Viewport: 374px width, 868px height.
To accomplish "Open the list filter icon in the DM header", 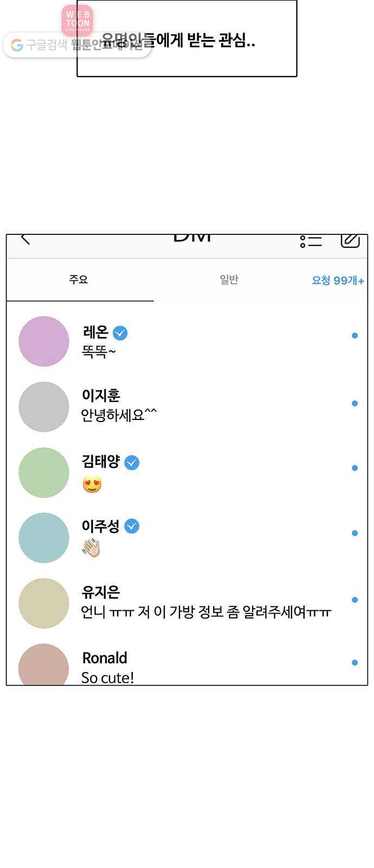I will click(311, 241).
